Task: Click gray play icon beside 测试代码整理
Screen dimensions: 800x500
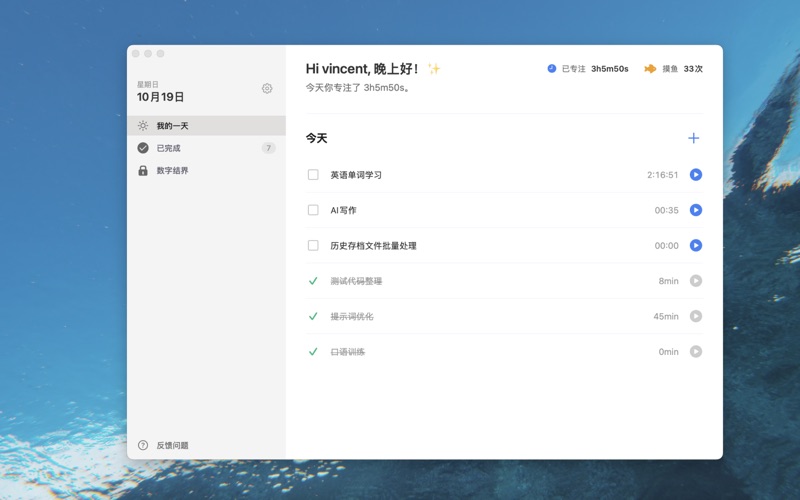Action: pos(696,281)
